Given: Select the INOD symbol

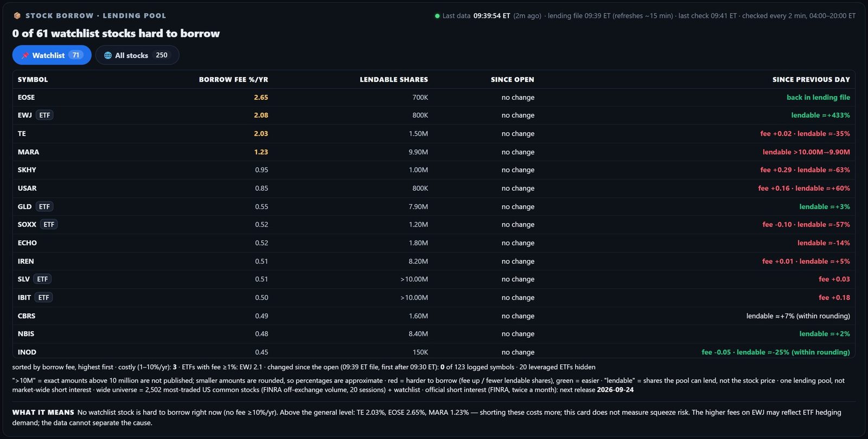Looking at the screenshot, I should coord(27,352).
